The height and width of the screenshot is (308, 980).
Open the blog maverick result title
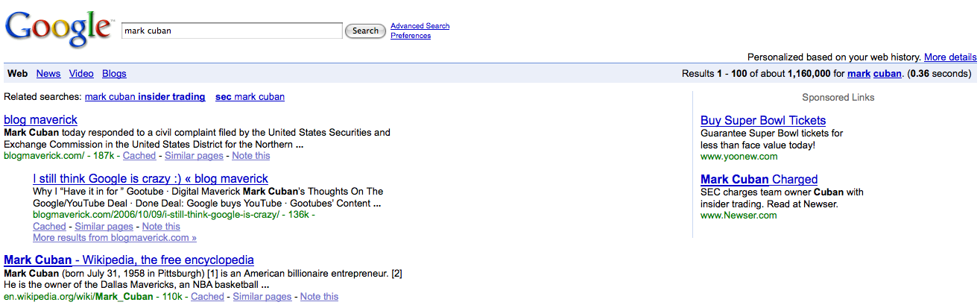tap(40, 120)
